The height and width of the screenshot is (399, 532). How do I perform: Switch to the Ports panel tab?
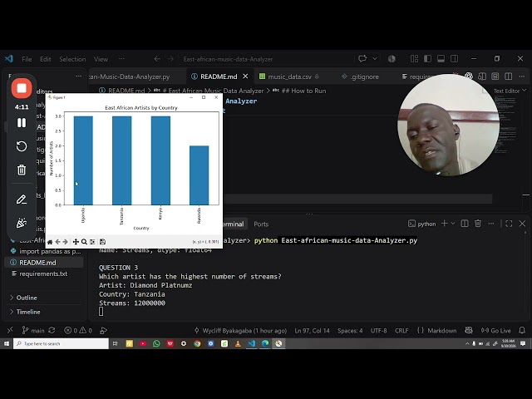pos(261,224)
